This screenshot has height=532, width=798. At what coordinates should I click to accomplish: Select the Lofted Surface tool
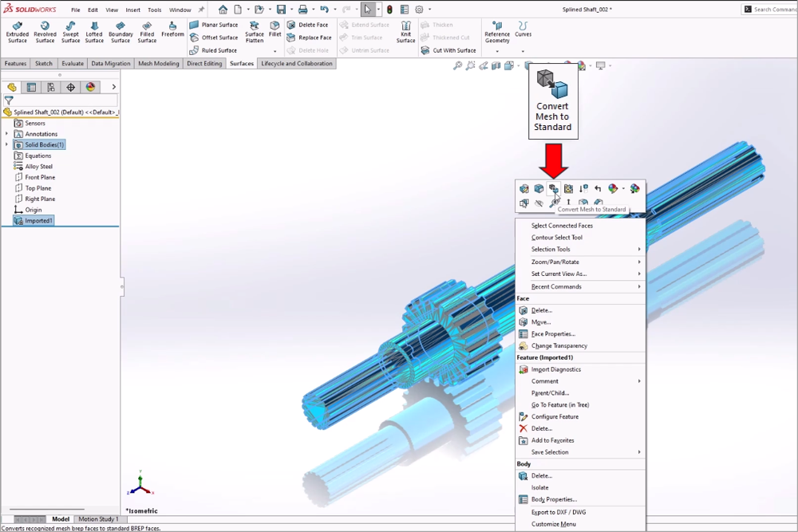94,32
